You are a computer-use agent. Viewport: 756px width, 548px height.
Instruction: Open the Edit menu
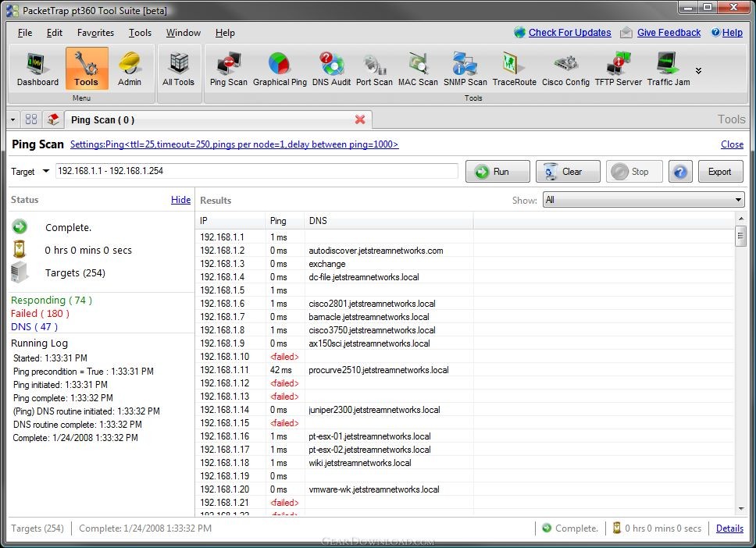pos(55,33)
